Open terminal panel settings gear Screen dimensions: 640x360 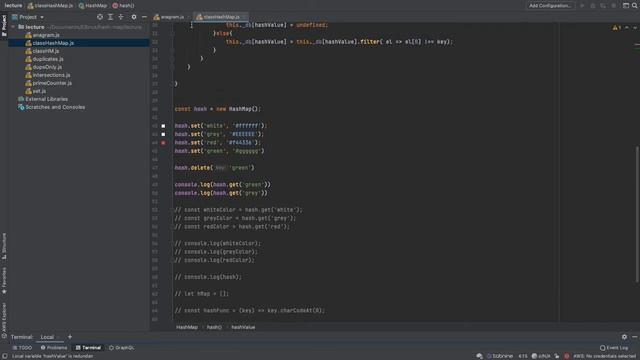click(x=624, y=337)
